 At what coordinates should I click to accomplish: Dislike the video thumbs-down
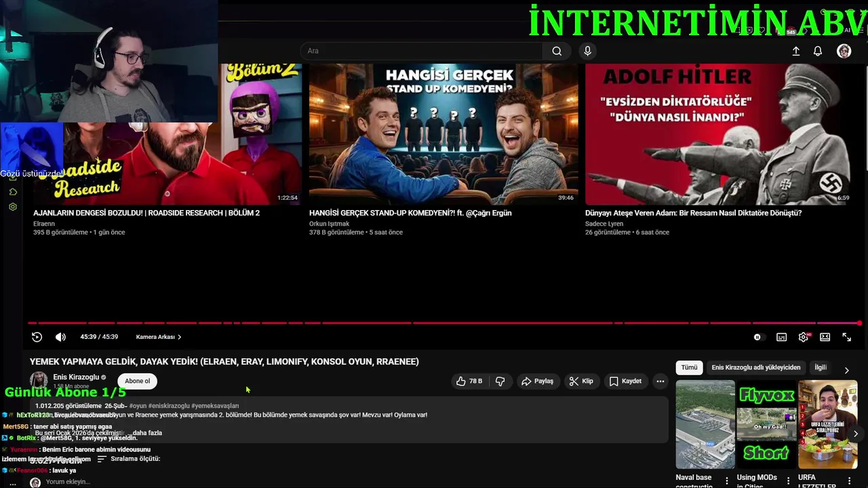(500, 381)
